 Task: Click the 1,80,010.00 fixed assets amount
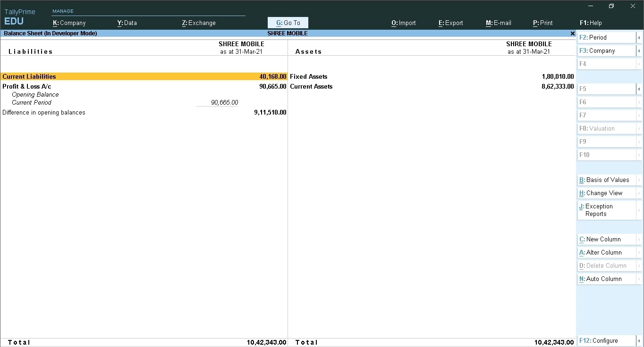pyautogui.click(x=558, y=76)
